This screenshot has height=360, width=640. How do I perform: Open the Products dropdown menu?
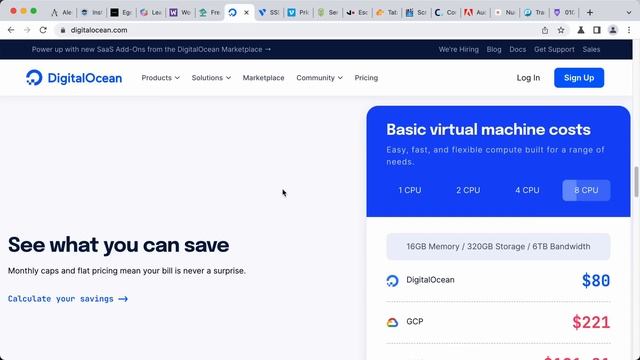(x=160, y=78)
